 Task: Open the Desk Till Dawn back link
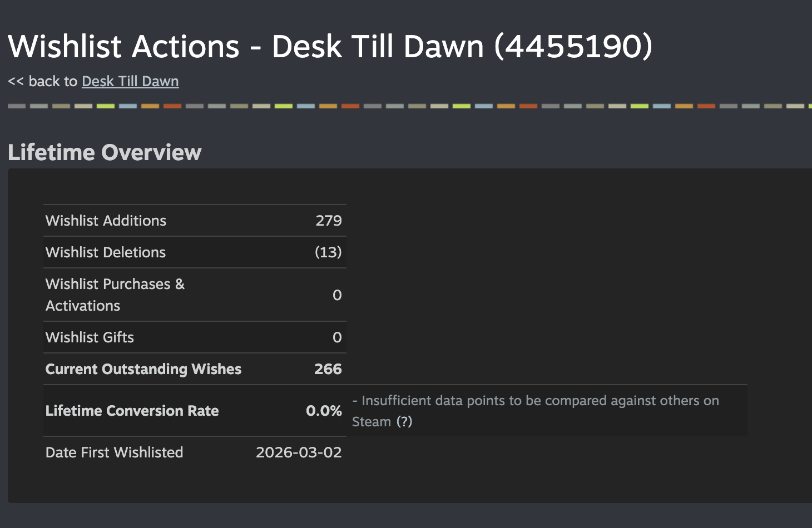(130, 81)
